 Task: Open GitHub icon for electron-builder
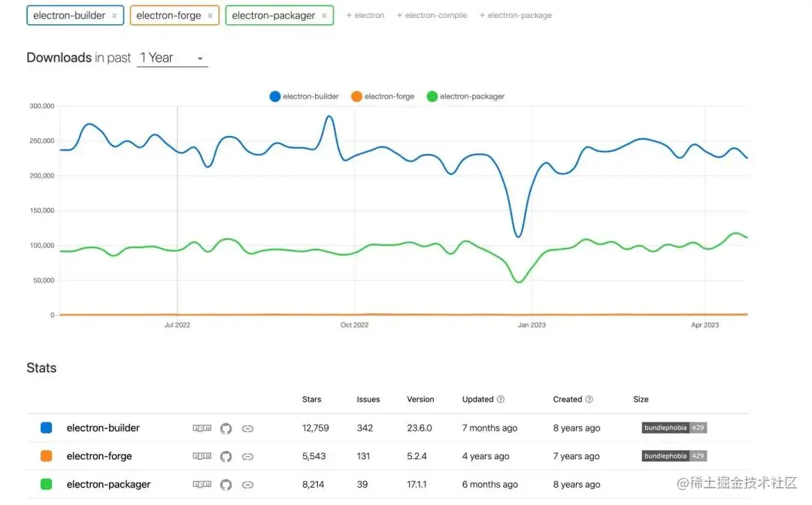[x=226, y=428]
